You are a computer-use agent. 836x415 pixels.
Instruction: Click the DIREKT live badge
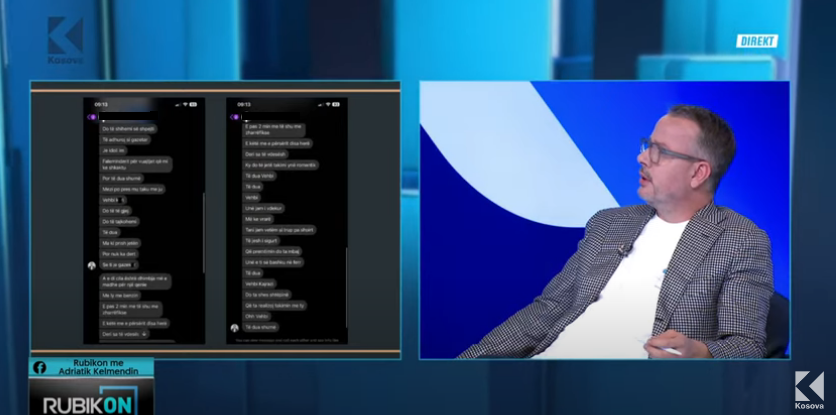[757, 41]
